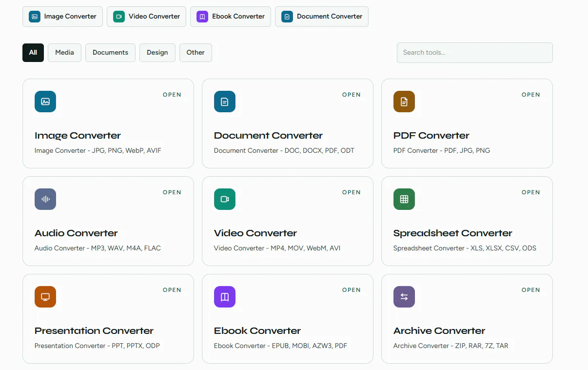The image size is (588, 370).
Task: Focus the Search tools input field
Action: tap(474, 53)
